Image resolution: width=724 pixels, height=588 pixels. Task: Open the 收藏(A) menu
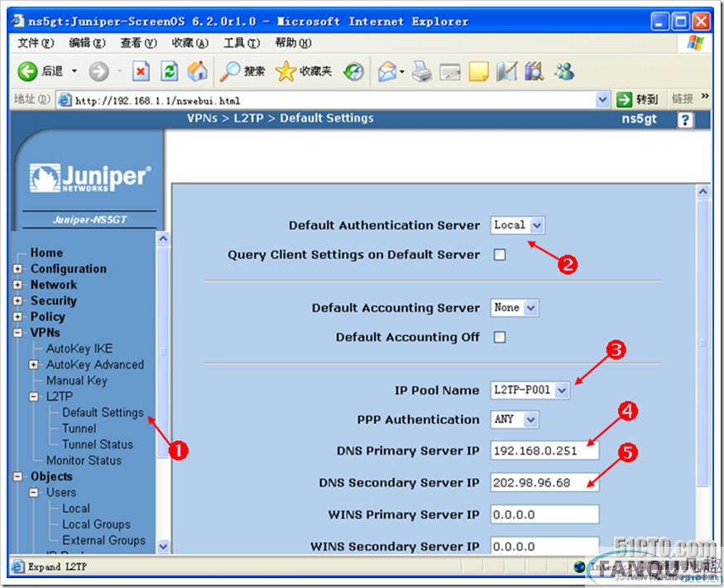point(189,43)
